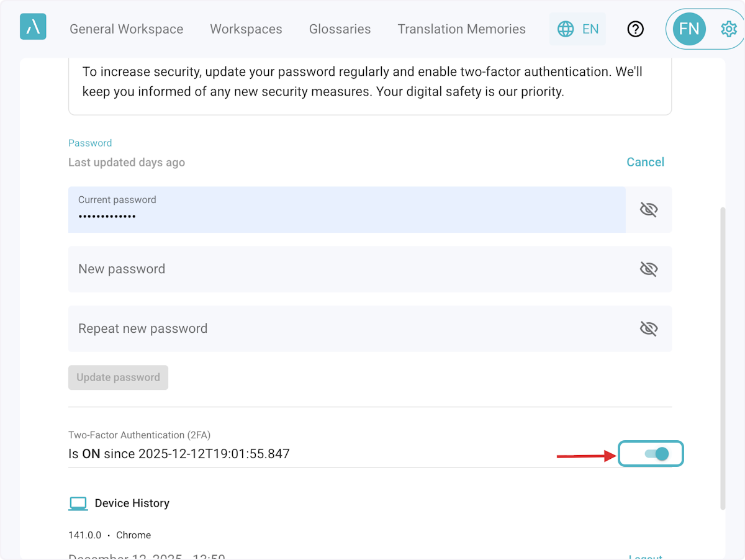Click the FN user avatar
745x560 pixels.
[x=689, y=29]
